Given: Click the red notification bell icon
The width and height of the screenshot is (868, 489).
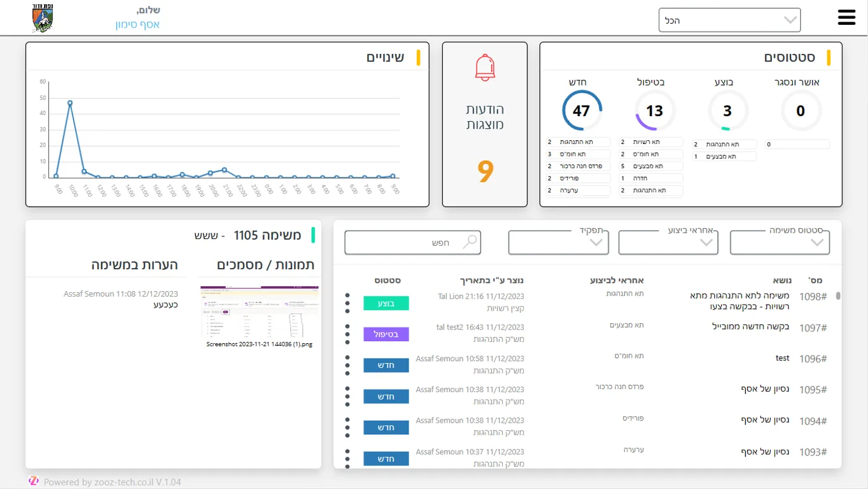Looking at the screenshot, I should (485, 68).
